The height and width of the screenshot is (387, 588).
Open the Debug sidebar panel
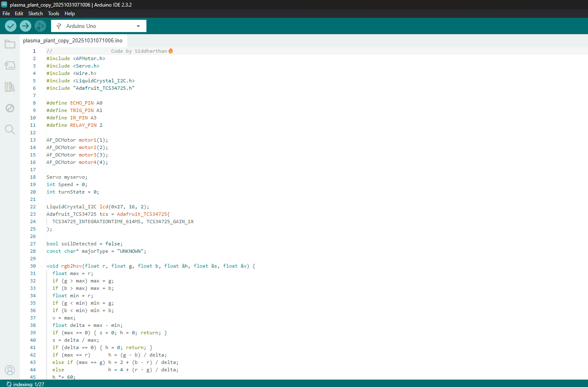tap(10, 108)
